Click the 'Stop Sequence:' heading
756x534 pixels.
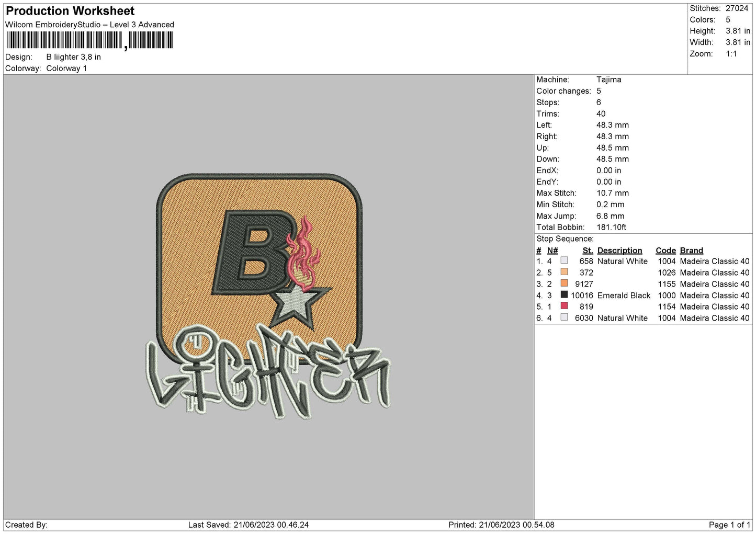565,239
